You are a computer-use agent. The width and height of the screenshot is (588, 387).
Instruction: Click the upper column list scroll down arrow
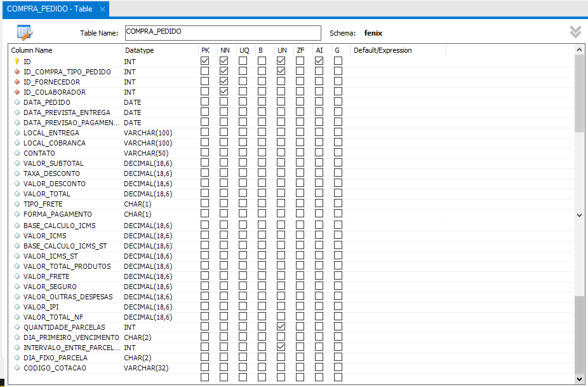click(579, 215)
